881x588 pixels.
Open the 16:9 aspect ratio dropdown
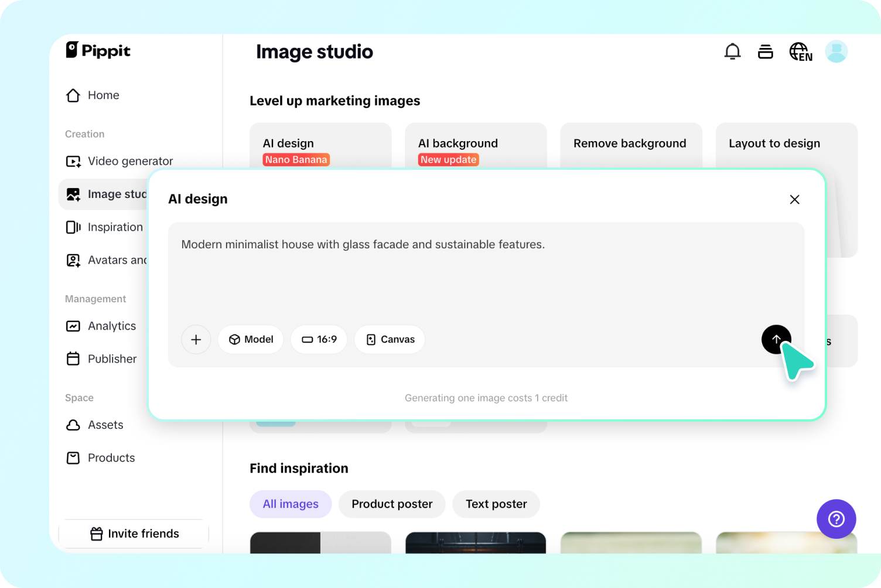[x=319, y=340]
